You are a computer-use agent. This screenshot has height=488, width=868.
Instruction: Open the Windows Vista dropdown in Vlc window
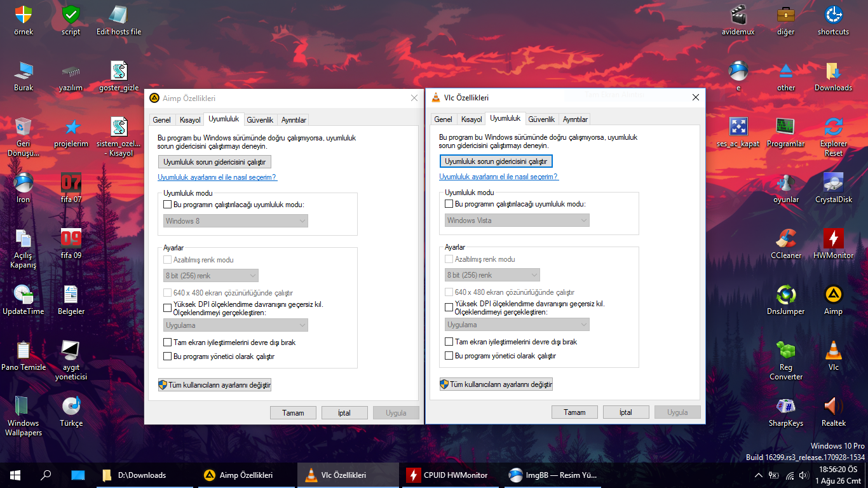pos(517,220)
